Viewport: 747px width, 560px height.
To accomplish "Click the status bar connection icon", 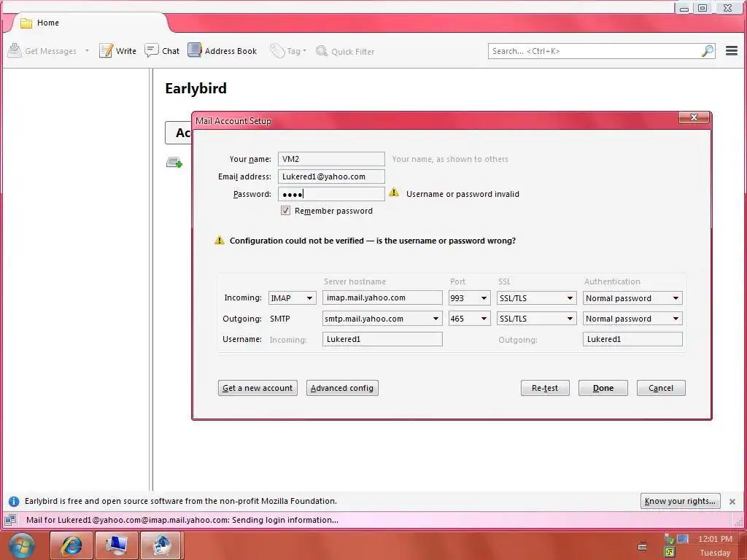I will (10, 520).
